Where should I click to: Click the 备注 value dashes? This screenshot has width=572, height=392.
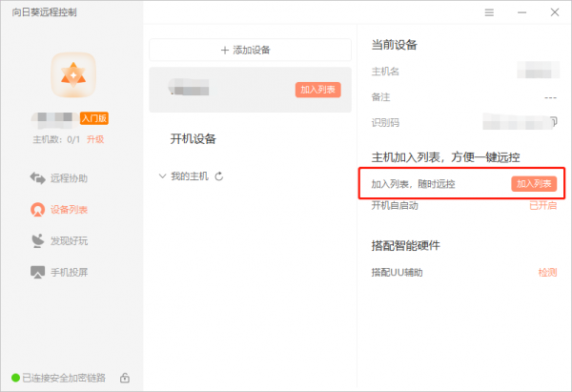pos(550,97)
